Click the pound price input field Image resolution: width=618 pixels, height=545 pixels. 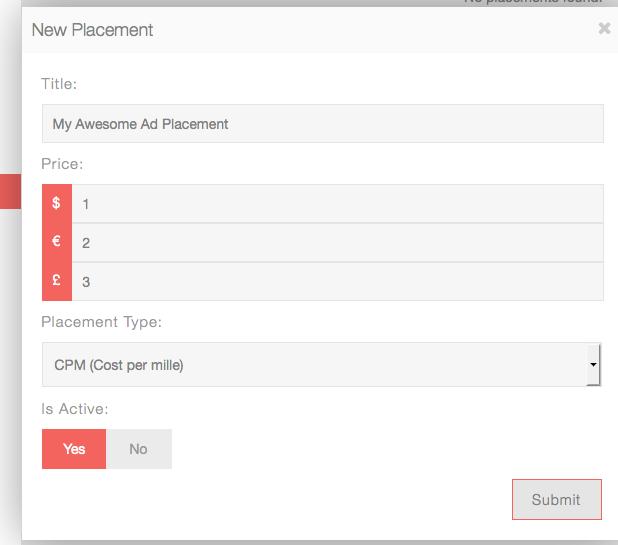pyautogui.click(x=337, y=281)
